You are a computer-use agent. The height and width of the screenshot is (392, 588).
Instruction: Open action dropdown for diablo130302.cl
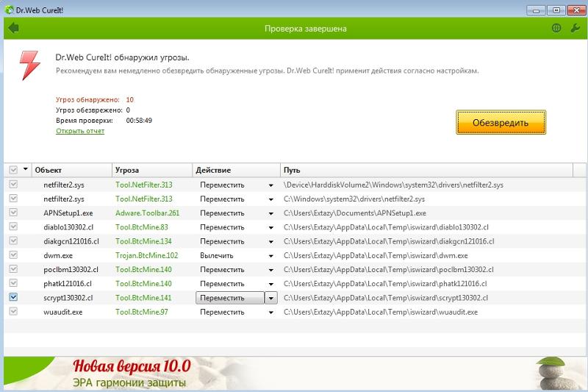coord(270,228)
